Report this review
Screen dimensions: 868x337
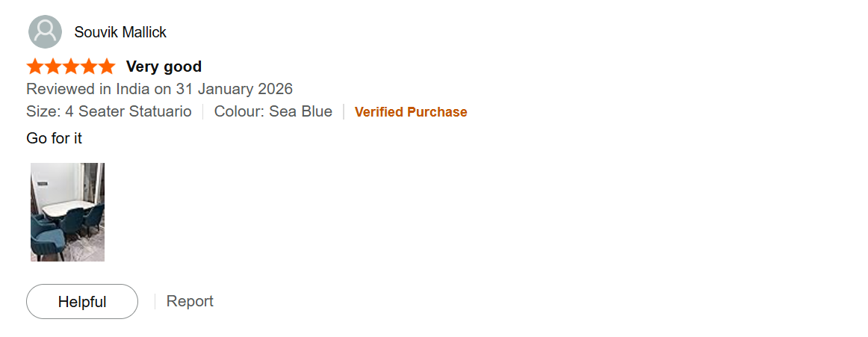(x=190, y=301)
